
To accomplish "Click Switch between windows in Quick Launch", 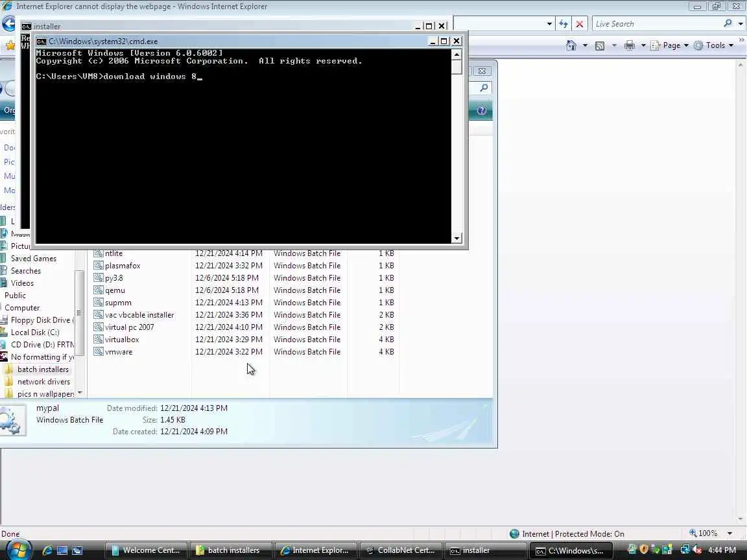I will [x=77, y=551].
